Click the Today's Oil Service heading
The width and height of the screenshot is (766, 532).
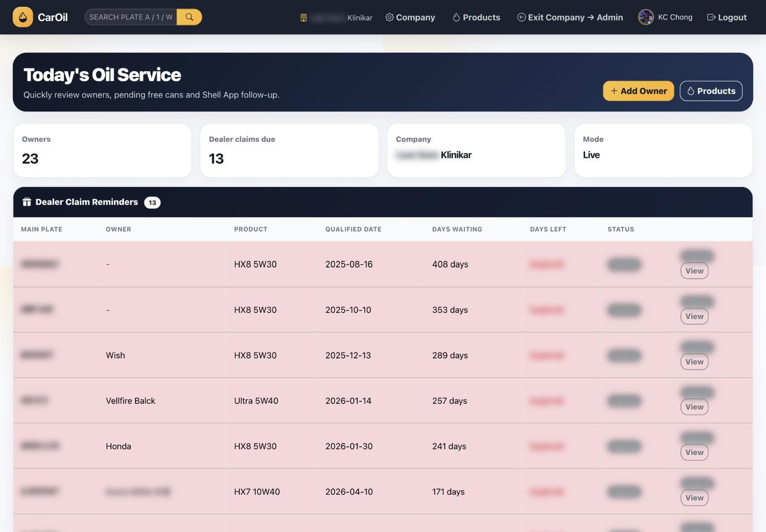[x=102, y=75]
